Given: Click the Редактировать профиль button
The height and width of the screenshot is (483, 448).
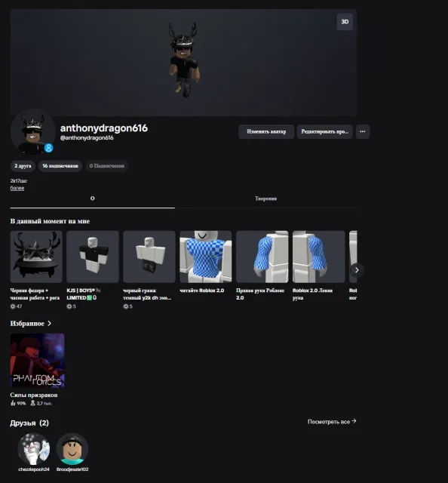Looking at the screenshot, I should click(x=324, y=131).
